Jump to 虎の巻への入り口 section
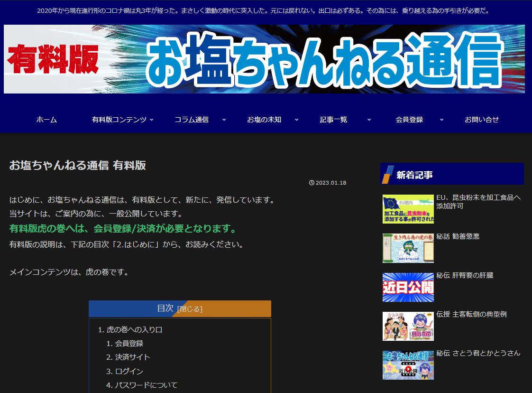The image size is (532, 393). pyautogui.click(x=135, y=329)
